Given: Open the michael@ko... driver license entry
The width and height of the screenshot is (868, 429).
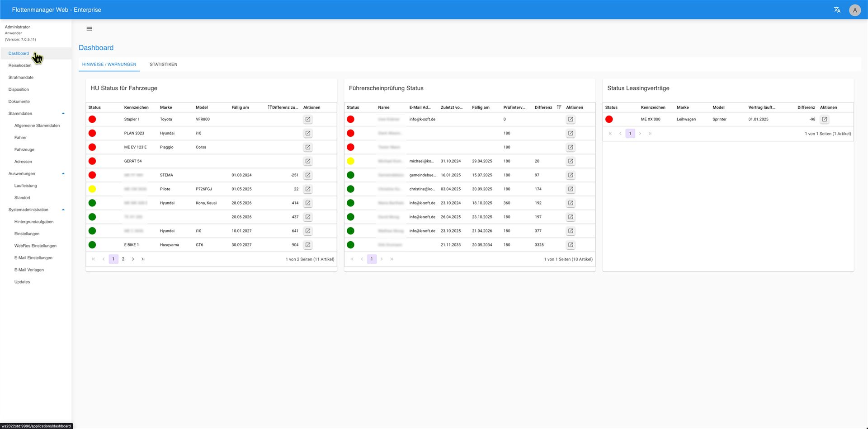Looking at the screenshot, I should [571, 161].
